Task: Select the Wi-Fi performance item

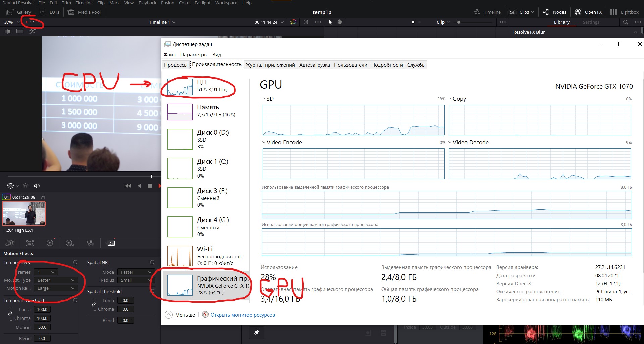Action: (x=206, y=256)
